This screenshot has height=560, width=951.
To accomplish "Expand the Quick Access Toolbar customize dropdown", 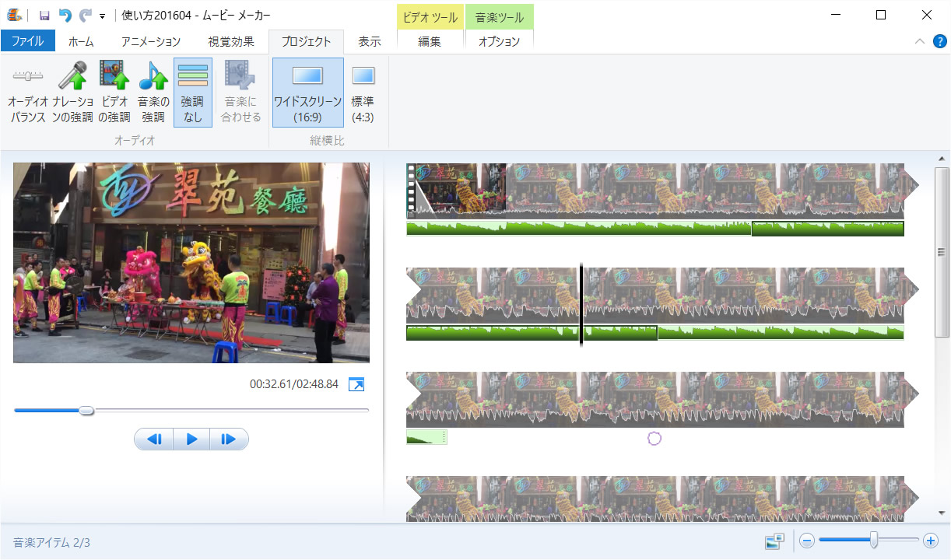I will click(103, 16).
